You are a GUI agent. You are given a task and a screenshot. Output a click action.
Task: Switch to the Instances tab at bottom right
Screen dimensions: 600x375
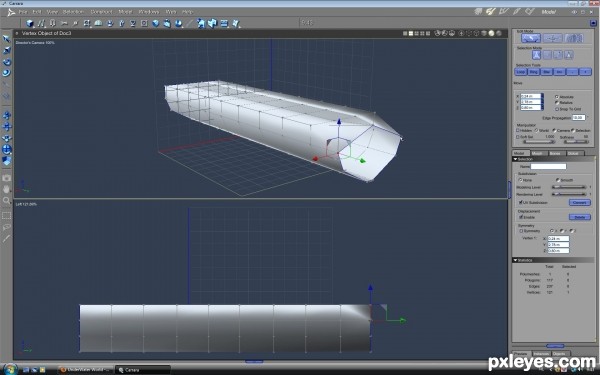541,354
